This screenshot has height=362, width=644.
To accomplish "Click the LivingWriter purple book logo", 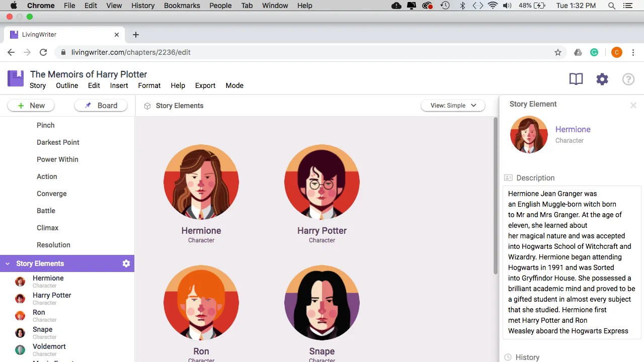I will coord(16,78).
